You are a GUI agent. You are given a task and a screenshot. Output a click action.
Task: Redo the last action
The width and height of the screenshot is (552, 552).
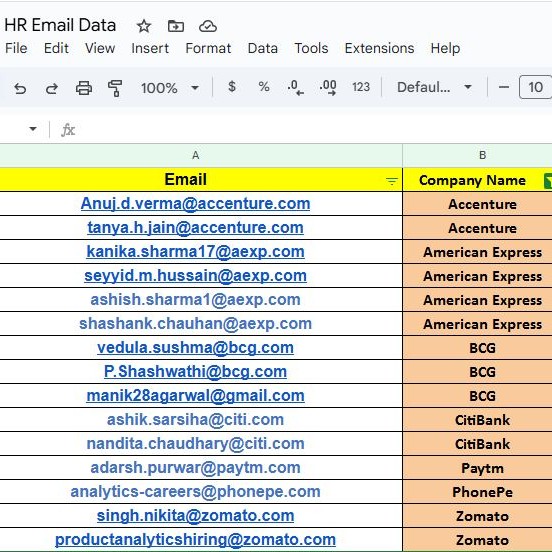pos(52,88)
